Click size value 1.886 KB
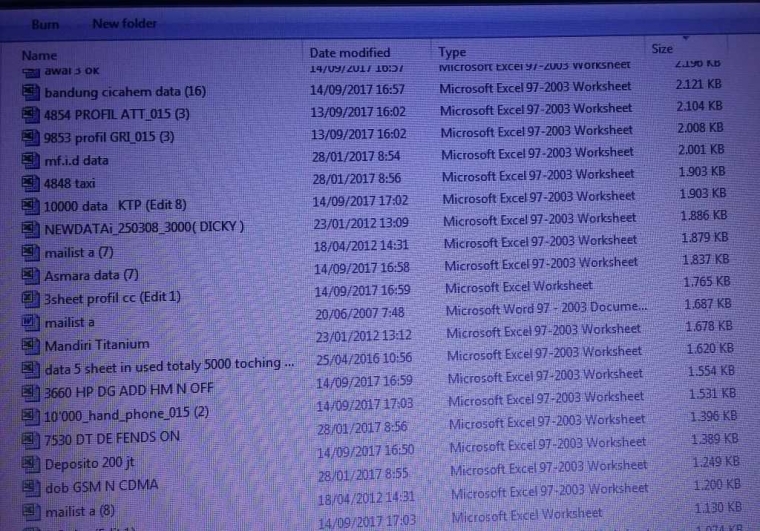760x531 pixels. click(704, 216)
